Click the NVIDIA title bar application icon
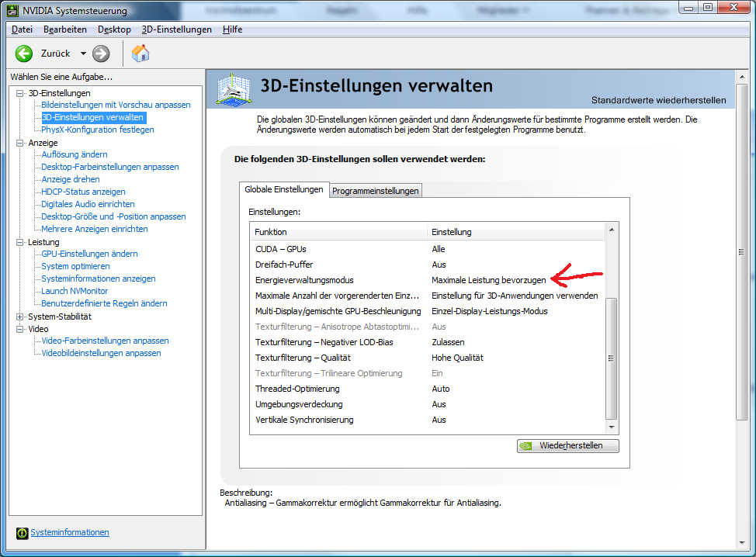 click(12, 11)
